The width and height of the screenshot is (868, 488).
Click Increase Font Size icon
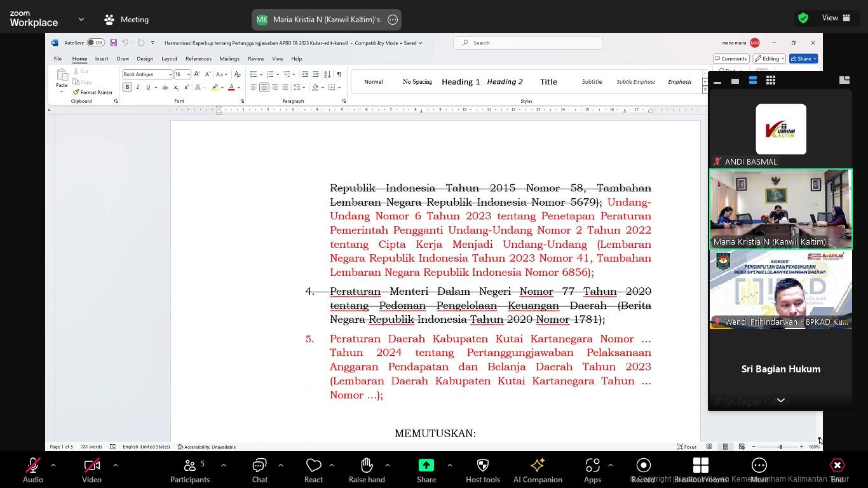pos(197,74)
